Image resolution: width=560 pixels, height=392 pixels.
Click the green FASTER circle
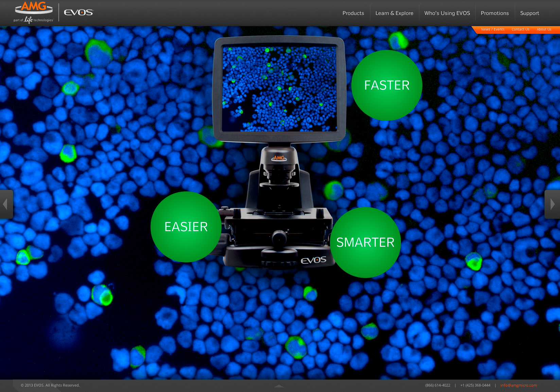pos(387,85)
